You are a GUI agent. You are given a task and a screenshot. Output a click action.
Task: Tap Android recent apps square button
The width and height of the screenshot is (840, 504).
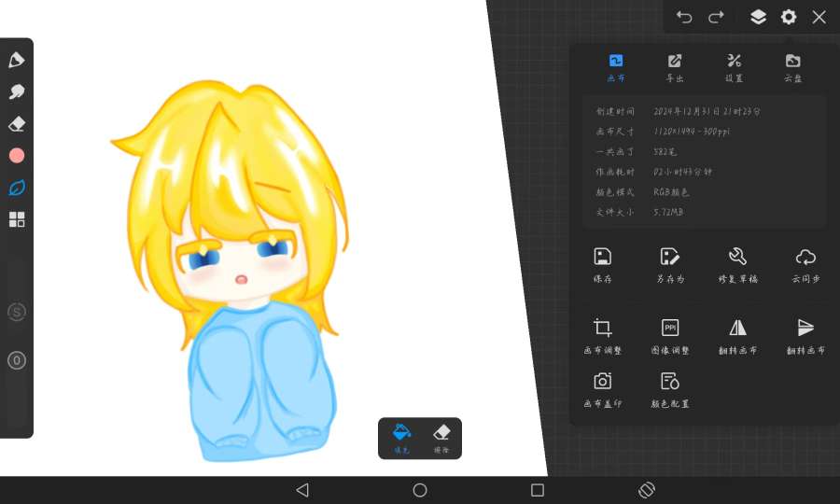(538, 490)
